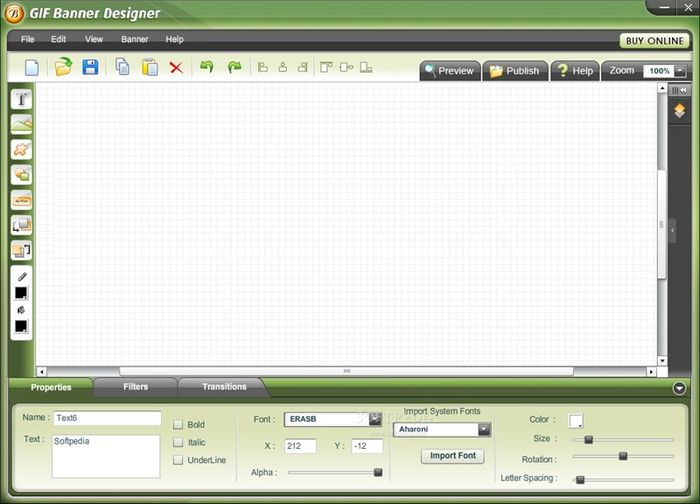Click the align bottom icon
700x504 pixels.
click(x=366, y=67)
